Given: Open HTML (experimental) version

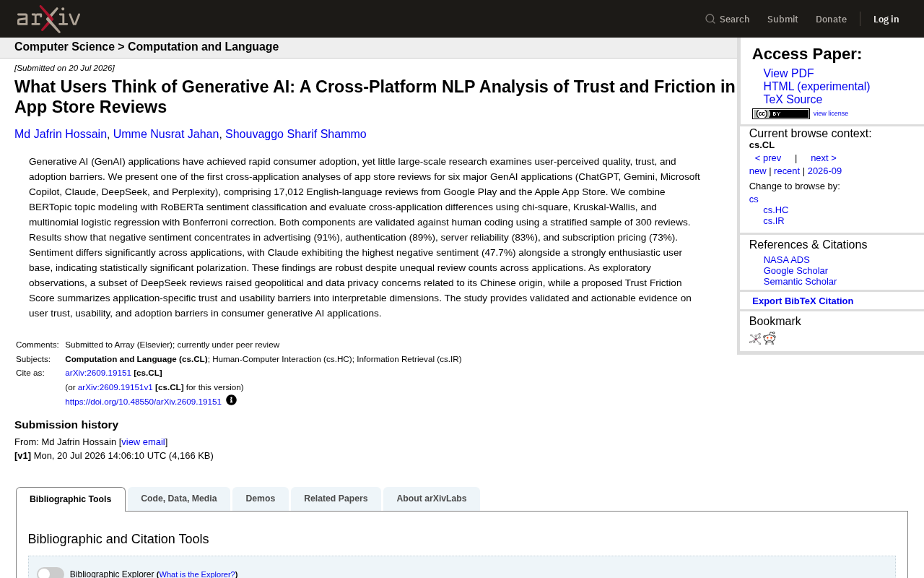Looking at the screenshot, I should [x=816, y=87].
